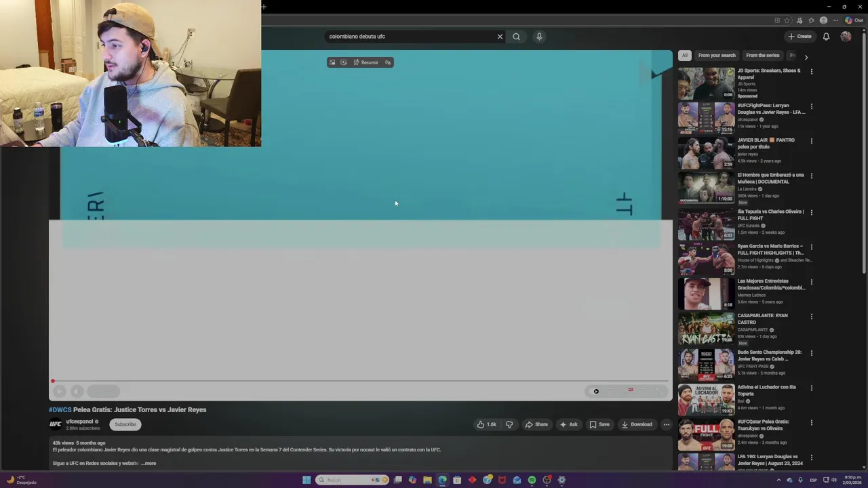Image resolution: width=868 pixels, height=488 pixels.
Task: Click the video progress bar
Action: click(360, 381)
